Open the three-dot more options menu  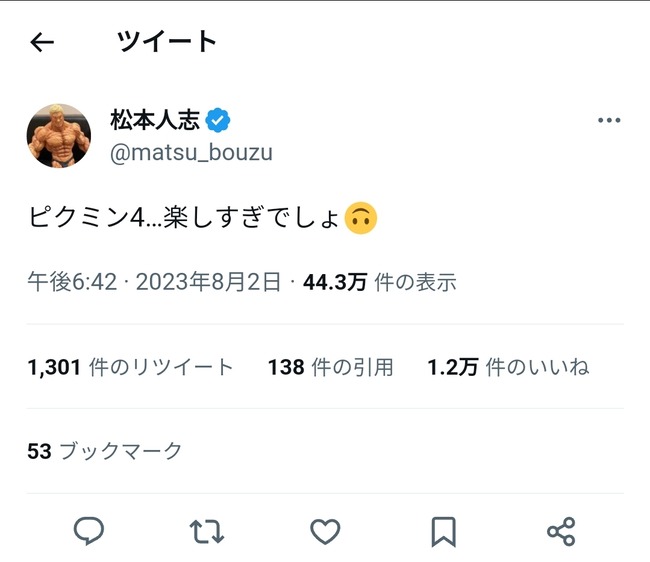[609, 121]
